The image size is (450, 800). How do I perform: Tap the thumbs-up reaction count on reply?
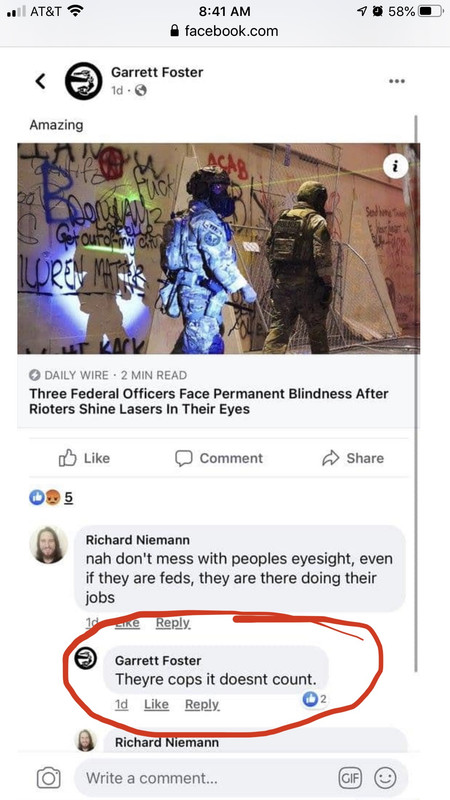point(314,699)
